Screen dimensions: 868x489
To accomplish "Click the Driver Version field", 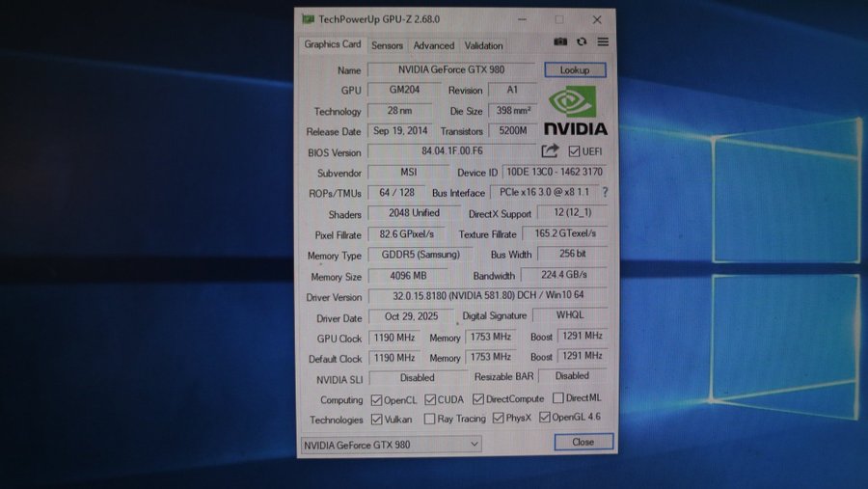I will pyautogui.click(x=487, y=296).
